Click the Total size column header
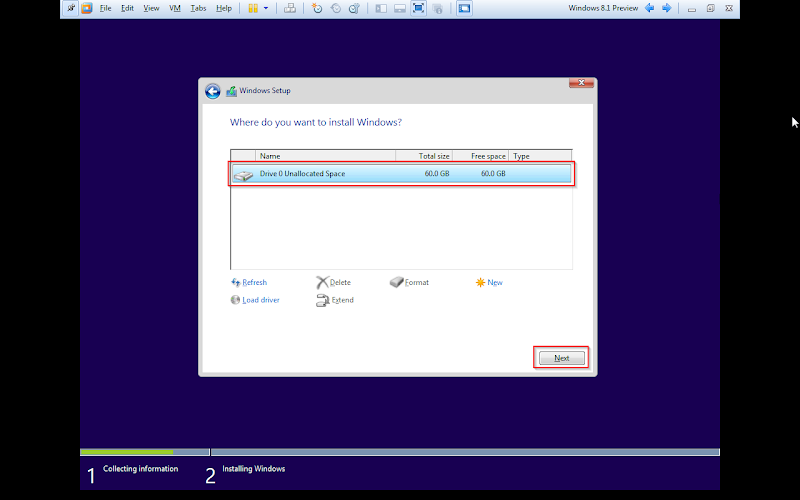800x500 pixels. [x=424, y=156]
